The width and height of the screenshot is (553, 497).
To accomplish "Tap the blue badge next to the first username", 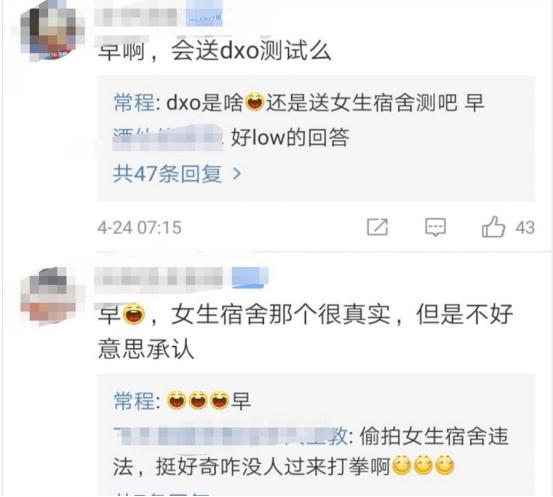I will (204, 15).
